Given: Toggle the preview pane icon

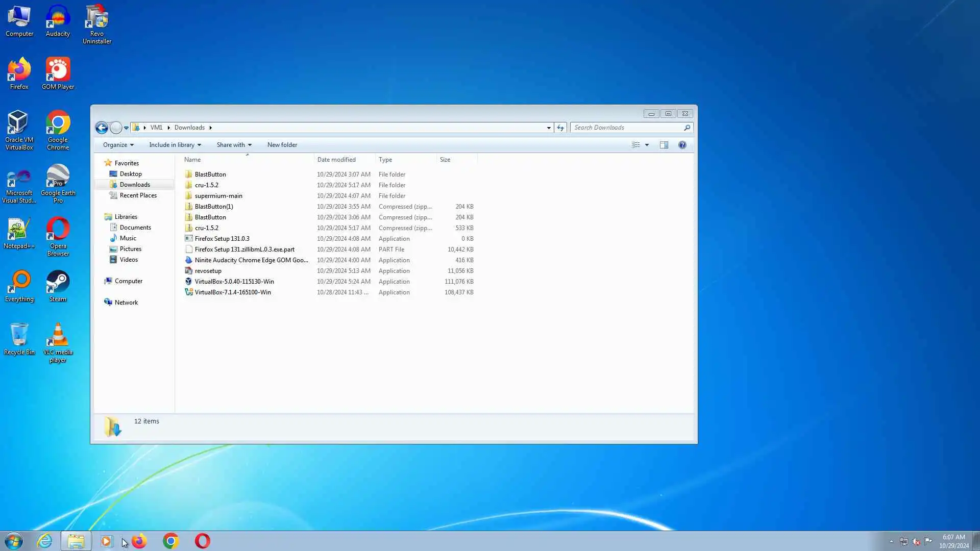Looking at the screenshot, I should 664,145.
